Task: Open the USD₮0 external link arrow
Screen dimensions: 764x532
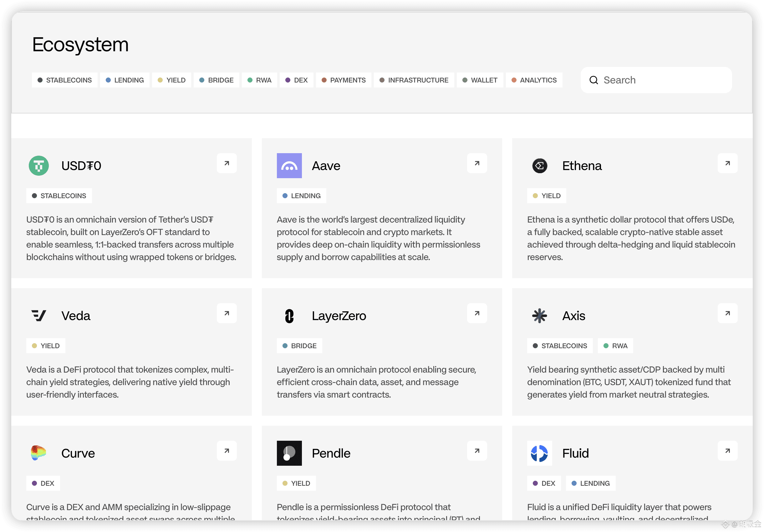Action: 227,163
